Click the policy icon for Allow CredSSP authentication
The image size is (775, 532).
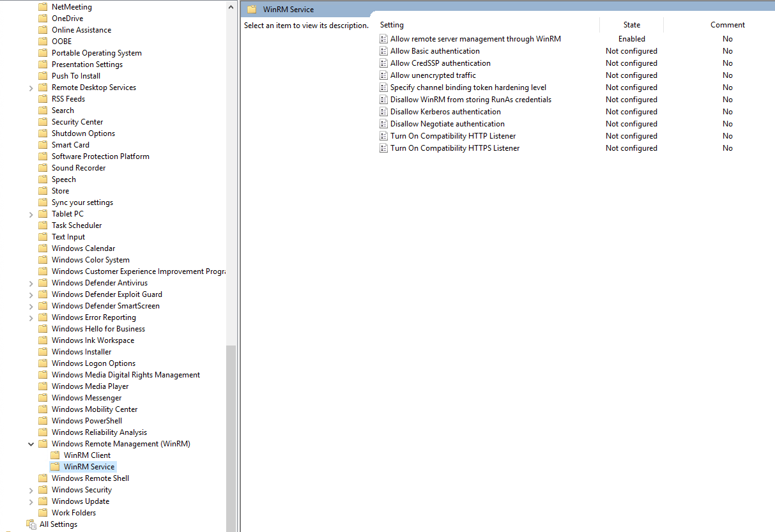coord(383,63)
